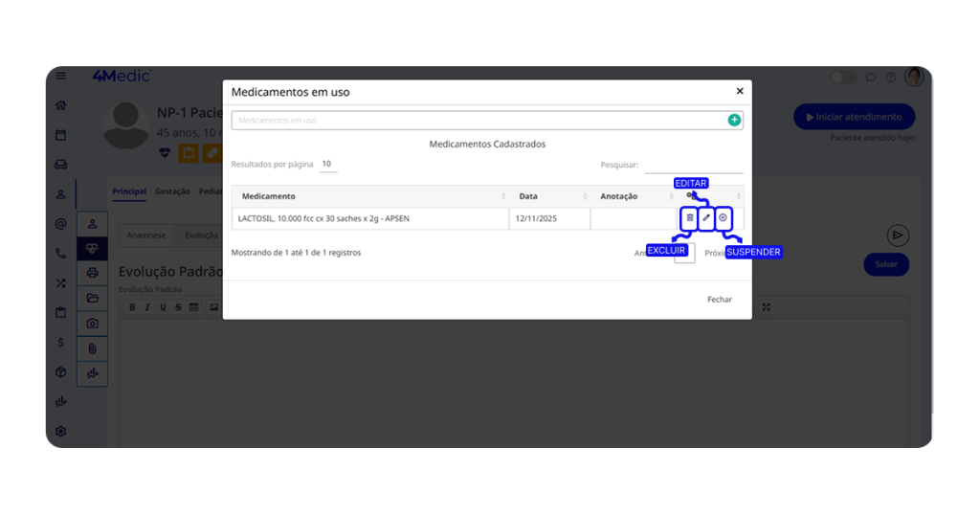This screenshot has height=515, width=980.
Task: Click the phone icon in the left sidebar
Action: point(61,254)
